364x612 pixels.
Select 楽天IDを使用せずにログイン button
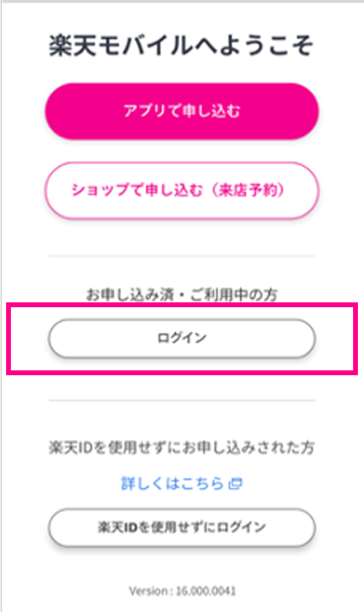(x=182, y=526)
